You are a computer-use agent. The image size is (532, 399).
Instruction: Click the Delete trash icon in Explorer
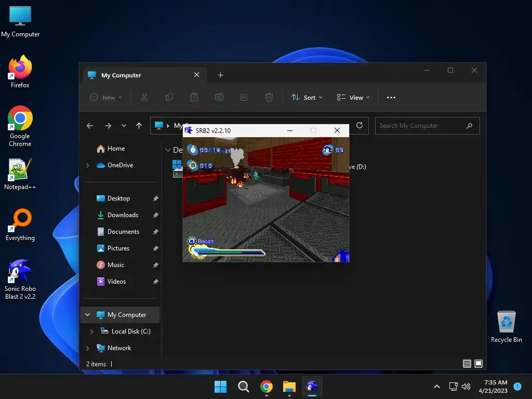tap(269, 97)
